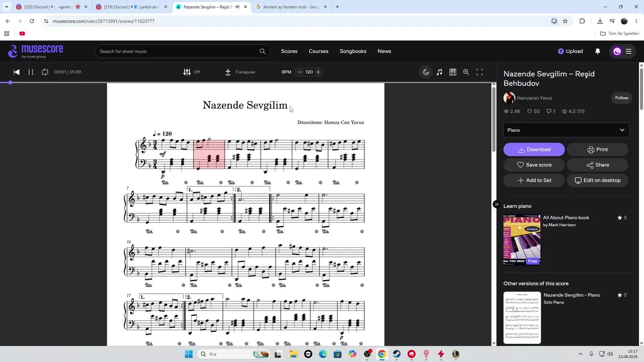
Task: Click the 50 favorites heart count
Action: tap(533, 111)
